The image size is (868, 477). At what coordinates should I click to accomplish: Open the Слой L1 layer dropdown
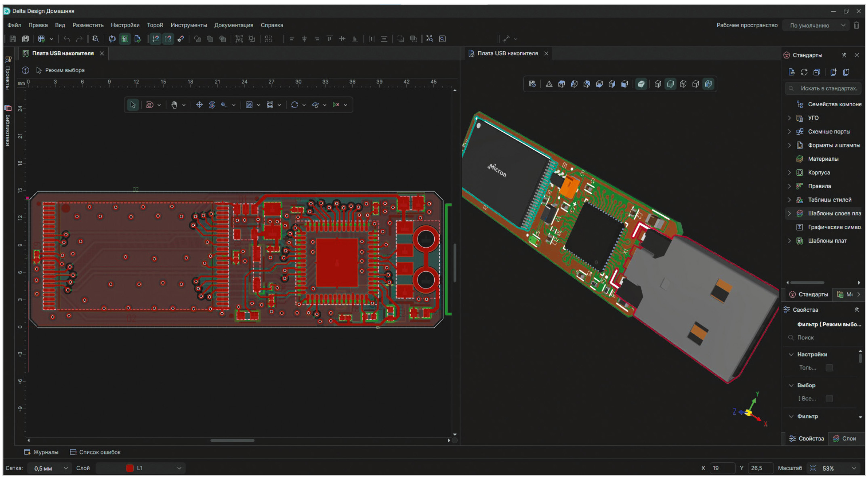[141, 469]
